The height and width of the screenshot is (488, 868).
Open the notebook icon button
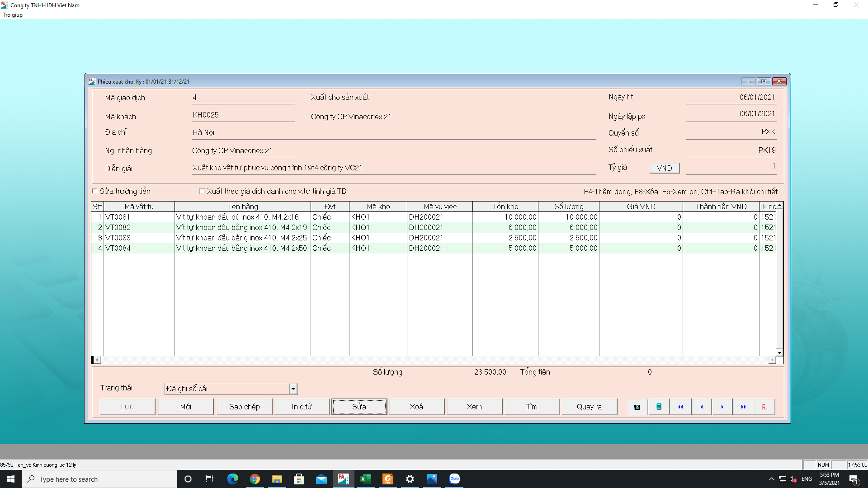637,407
